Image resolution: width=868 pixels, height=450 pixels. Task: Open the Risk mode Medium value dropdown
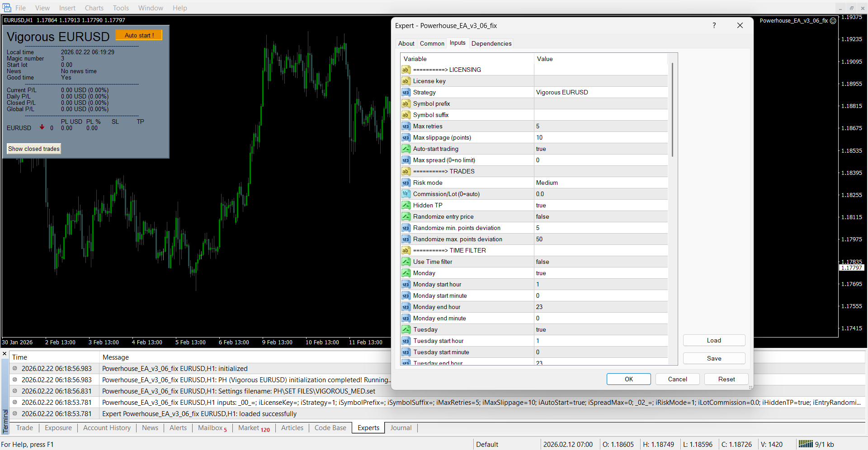pyautogui.click(x=600, y=183)
